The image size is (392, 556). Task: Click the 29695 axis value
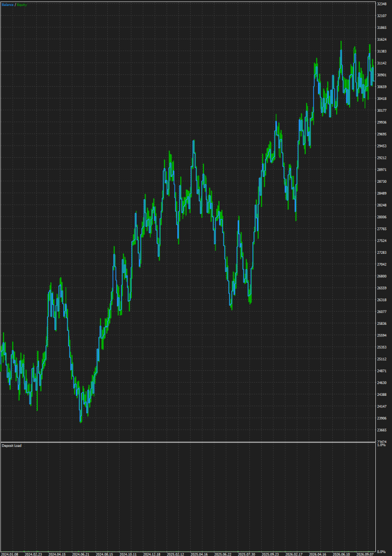click(x=382, y=134)
